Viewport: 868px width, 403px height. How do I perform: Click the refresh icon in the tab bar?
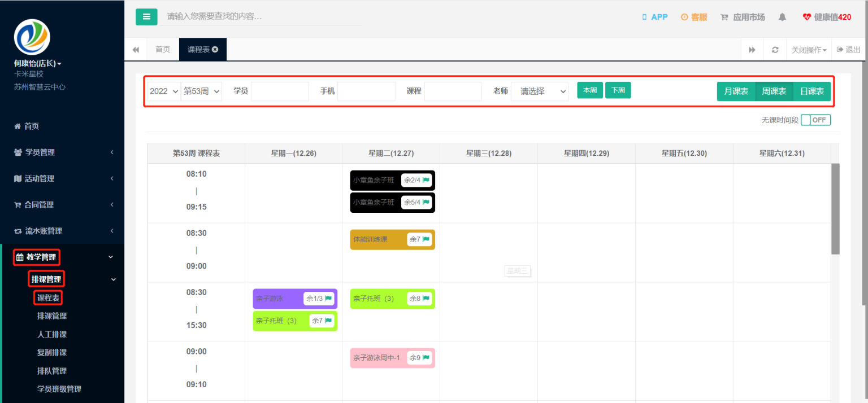(x=775, y=50)
